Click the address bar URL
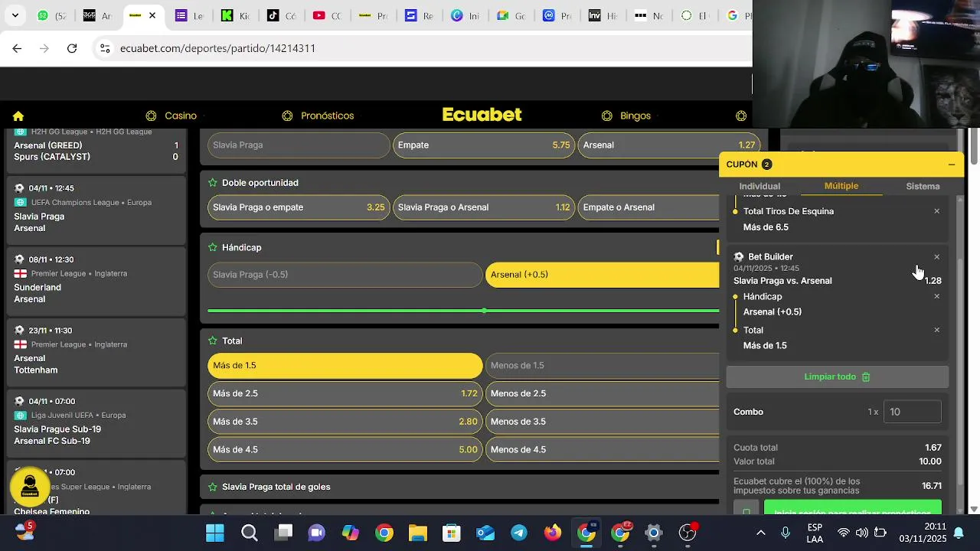The height and width of the screenshot is (551, 980). click(217, 48)
